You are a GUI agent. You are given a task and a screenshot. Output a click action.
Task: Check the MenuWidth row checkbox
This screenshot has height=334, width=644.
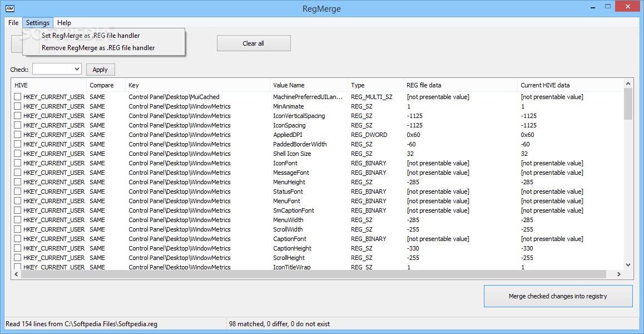(18, 220)
